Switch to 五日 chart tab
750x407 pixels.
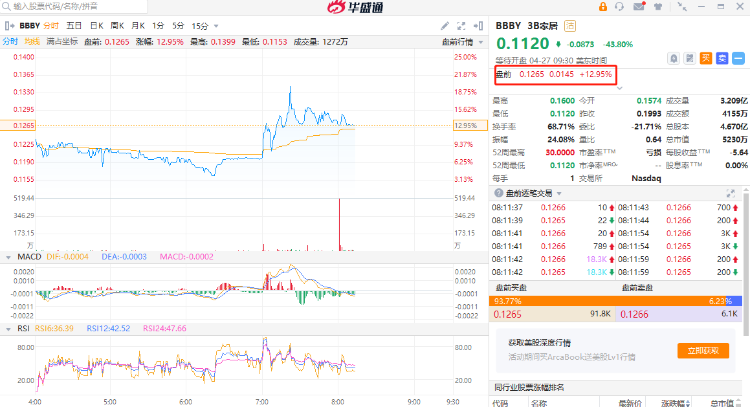coord(74,26)
